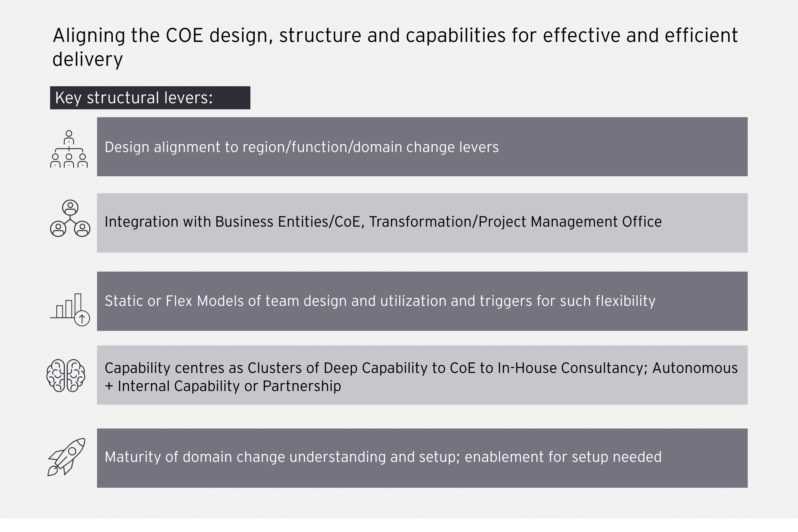The image size is (798, 532).
Task: Select the "Static or Flex Models" bar
Action: (422, 301)
